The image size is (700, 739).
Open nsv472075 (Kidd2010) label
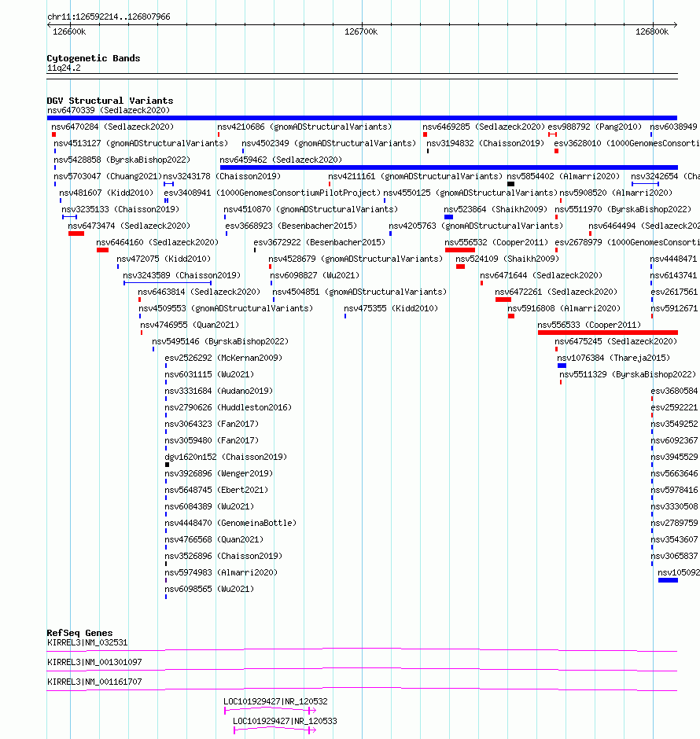pyautogui.click(x=164, y=259)
